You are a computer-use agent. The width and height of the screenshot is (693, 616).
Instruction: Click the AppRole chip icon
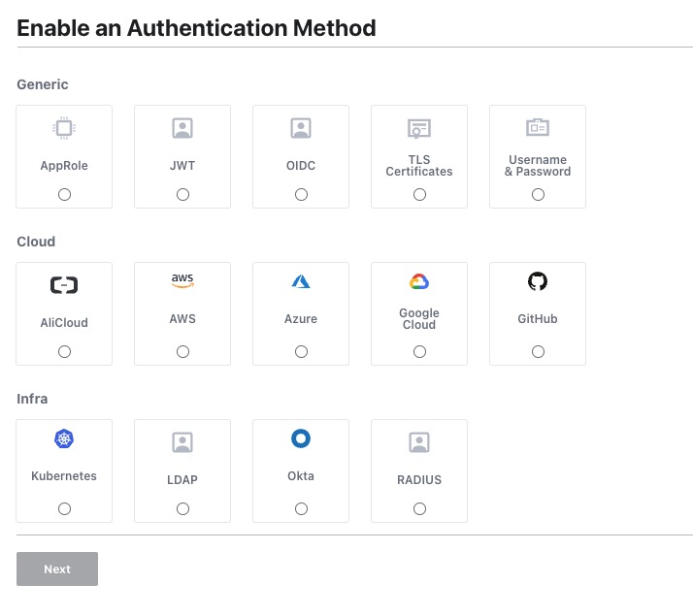click(64, 128)
